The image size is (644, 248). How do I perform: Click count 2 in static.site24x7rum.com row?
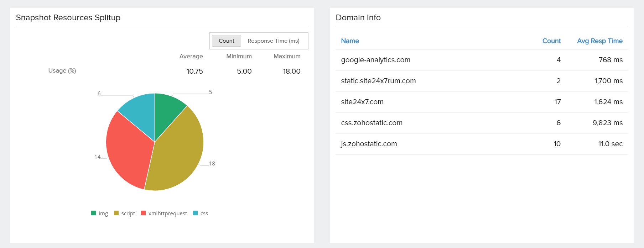pyautogui.click(x=559, y=81)
